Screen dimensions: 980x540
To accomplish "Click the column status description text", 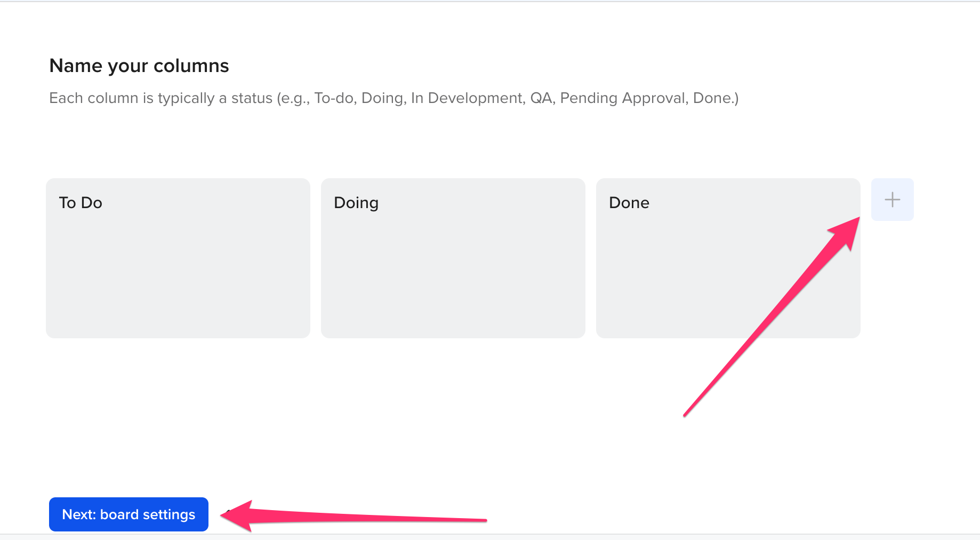I will coord(394,98).
